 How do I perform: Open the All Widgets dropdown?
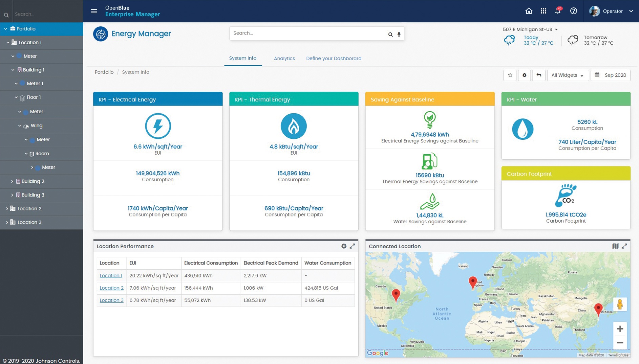(x=568, y=75)
